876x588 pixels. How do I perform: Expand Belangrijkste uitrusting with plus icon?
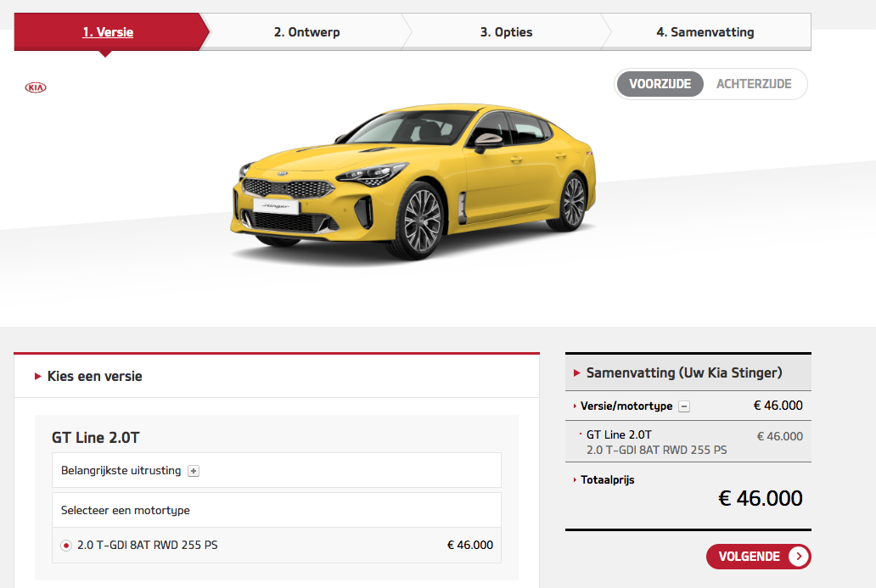click(194, 471)
